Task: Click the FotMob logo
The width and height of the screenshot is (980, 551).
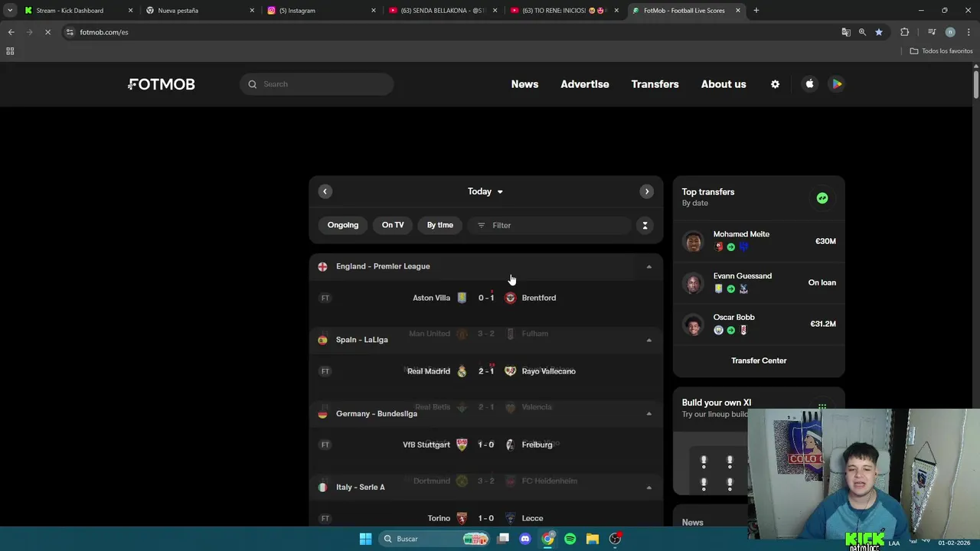Action: point(162,84)
